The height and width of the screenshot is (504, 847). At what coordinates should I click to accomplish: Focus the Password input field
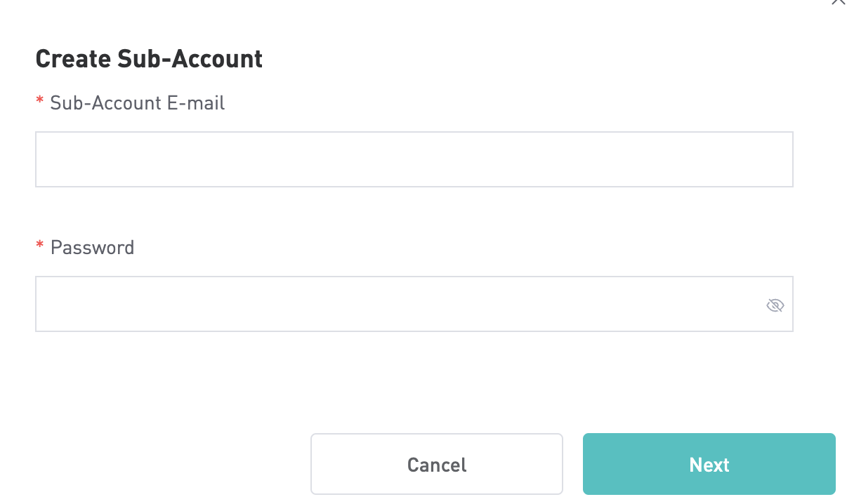pyautogui.click(x=414, y=304)
